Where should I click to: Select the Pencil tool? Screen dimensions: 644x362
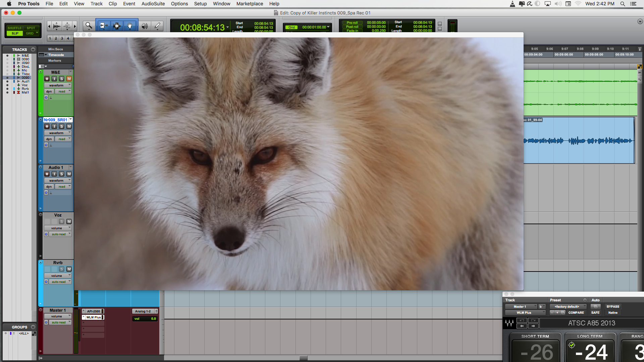point(157,26)
